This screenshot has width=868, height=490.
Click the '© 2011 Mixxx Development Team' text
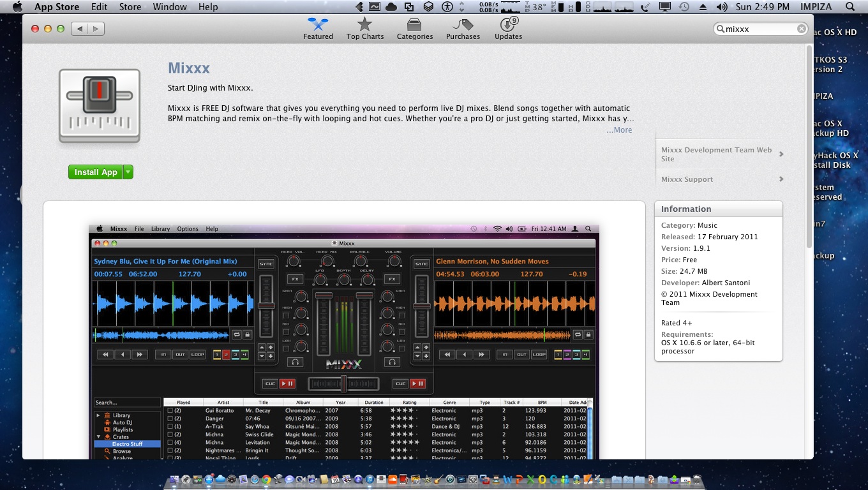click(710, 299)
